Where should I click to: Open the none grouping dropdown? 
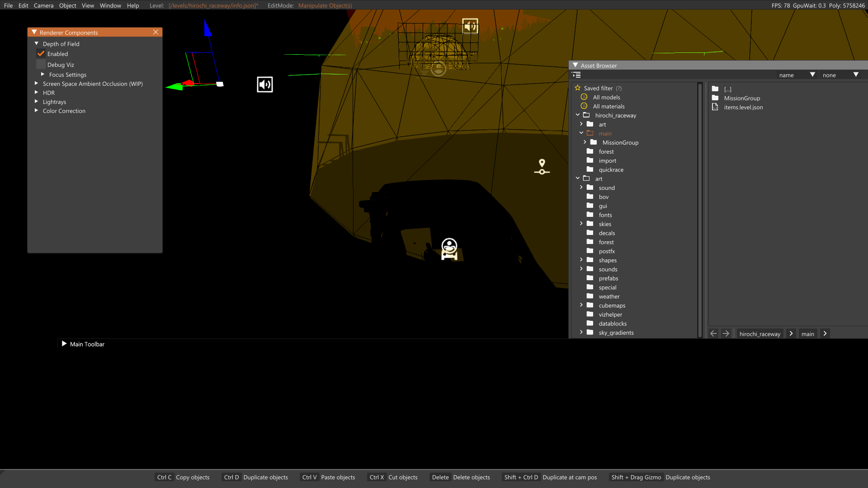tap(840, 75)
